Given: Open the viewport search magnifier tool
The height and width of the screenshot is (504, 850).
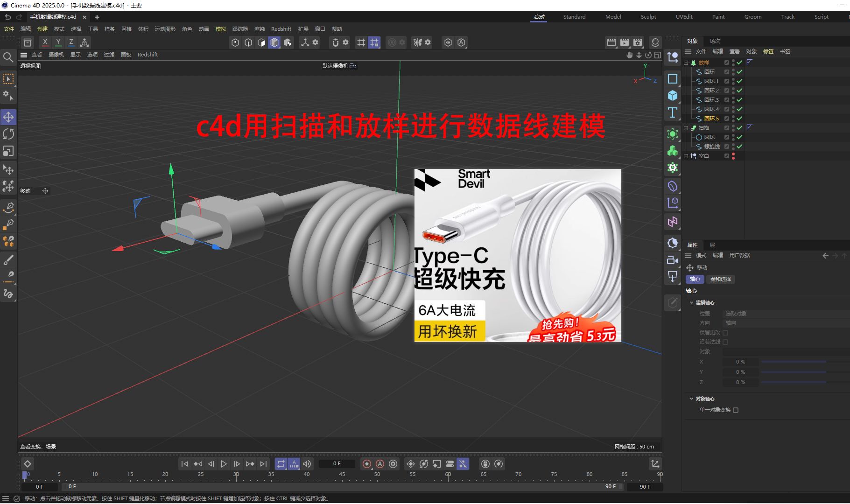Looking at the screenshot, I should [x=8, y=57].
